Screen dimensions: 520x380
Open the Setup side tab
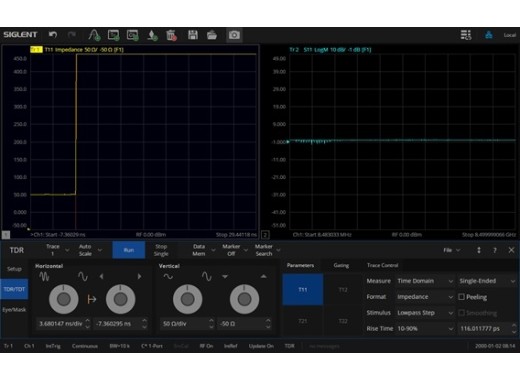click(14, 269)
